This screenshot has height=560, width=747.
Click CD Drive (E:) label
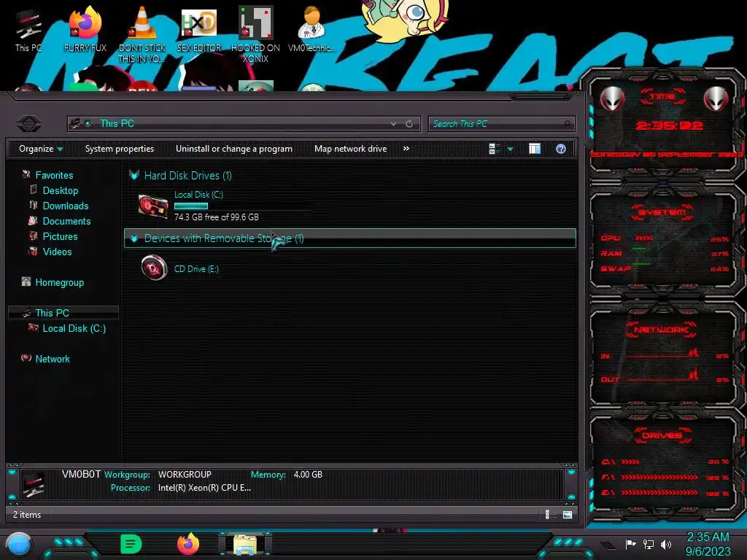click(196, 268)
